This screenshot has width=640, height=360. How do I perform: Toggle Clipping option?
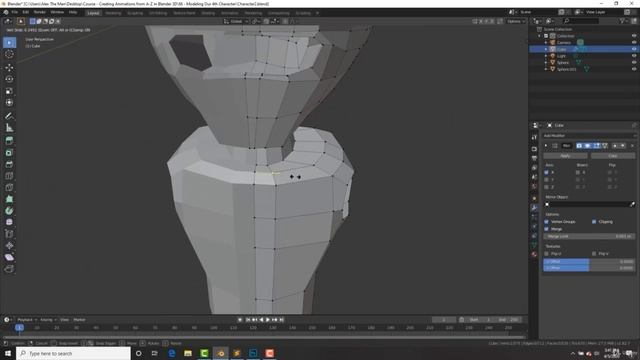[594, 222]
